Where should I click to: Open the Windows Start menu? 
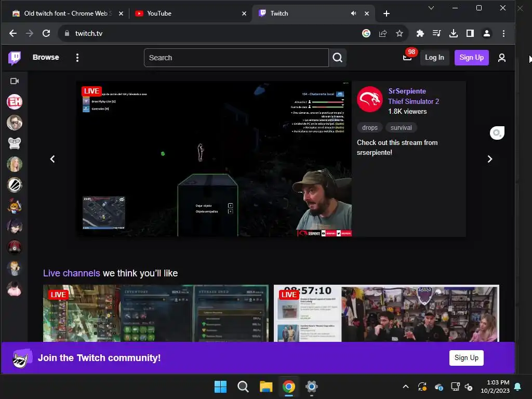[x=220, y=387]
